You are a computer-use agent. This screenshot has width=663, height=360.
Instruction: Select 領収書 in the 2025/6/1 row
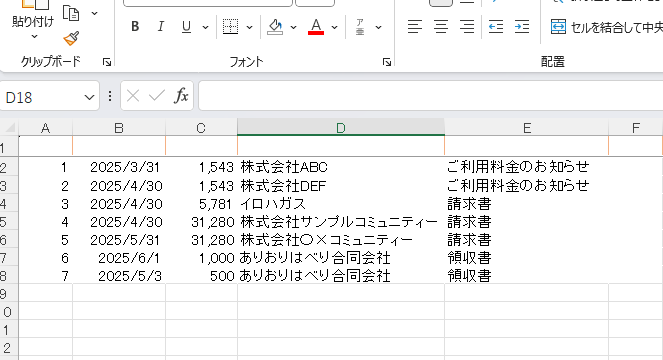tap(526, 258)
